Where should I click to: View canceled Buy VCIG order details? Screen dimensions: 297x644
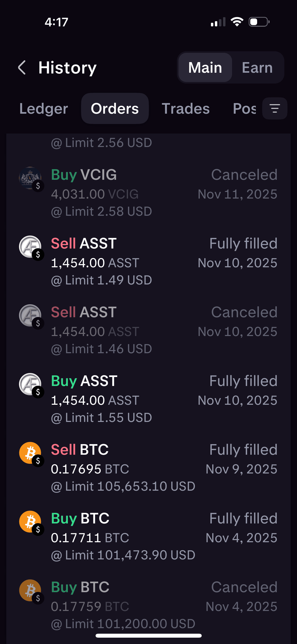point(164,193)
